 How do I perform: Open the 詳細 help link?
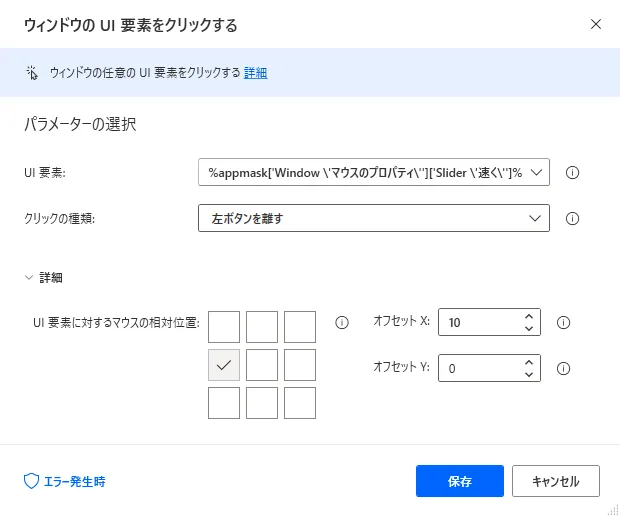pos(256,72)
